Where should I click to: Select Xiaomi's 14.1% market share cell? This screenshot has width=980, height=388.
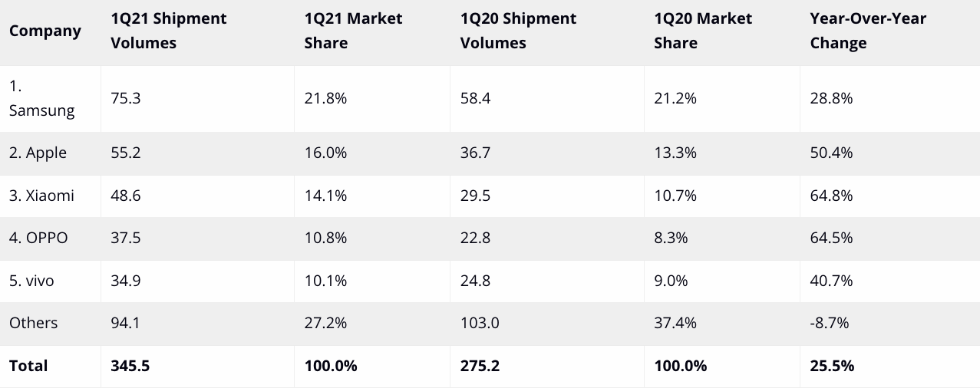(325, 196)
